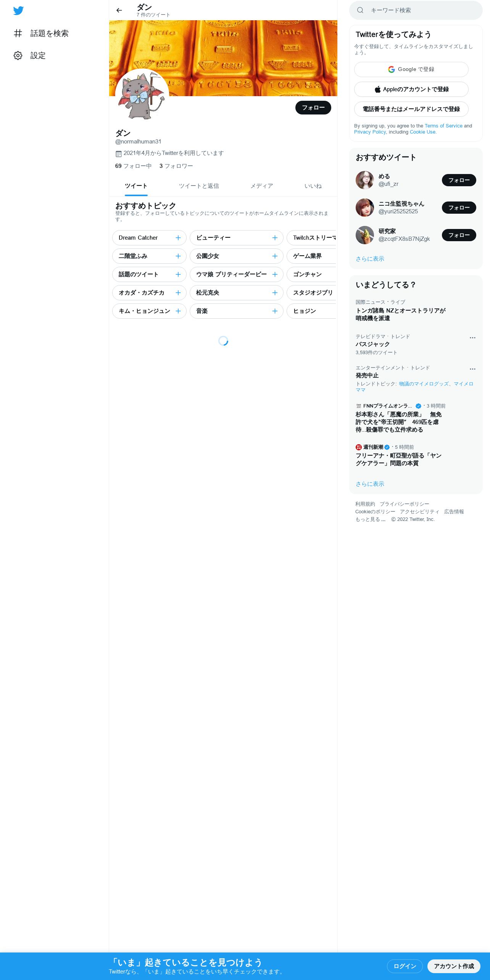This screenshot has height=980, width=490.
Task: Switch to the いいね tab
Action: [x=313, y=186]
